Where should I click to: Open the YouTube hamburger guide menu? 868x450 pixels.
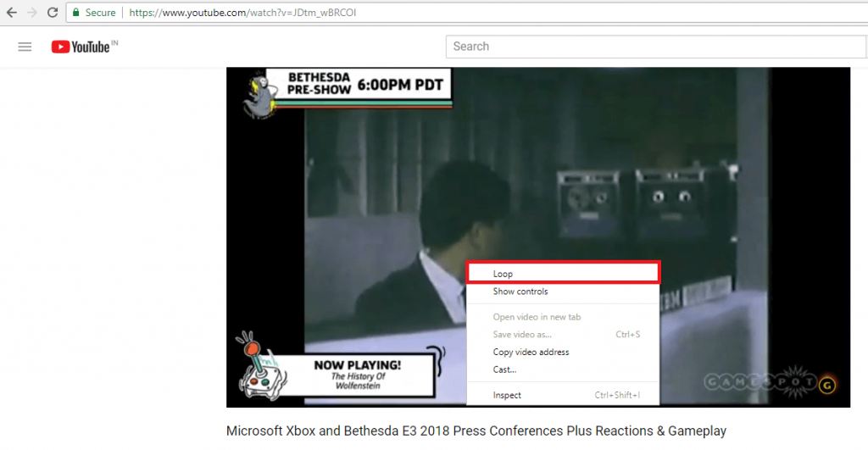coord(25,47)
